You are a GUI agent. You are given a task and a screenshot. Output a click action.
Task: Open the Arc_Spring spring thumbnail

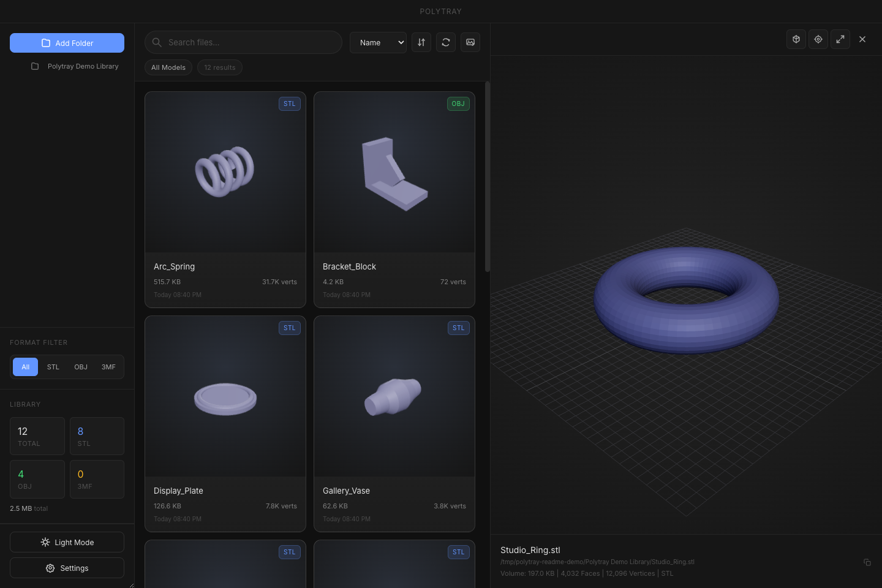pyautogui.click(x=225, y=172)
